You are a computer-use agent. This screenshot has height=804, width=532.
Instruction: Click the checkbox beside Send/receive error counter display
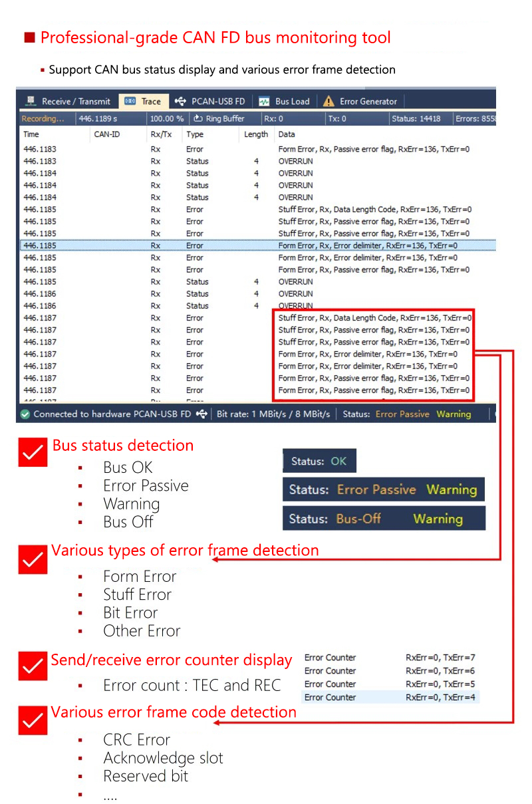33,666
